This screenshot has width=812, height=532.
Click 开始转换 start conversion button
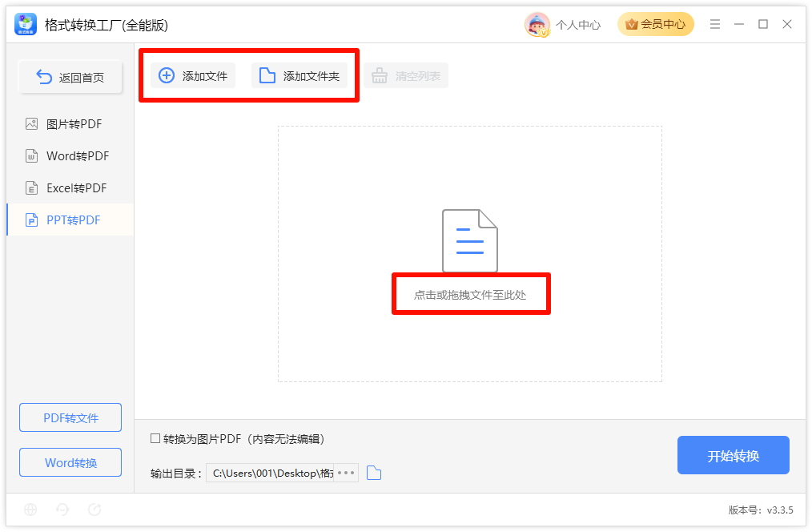734,455
